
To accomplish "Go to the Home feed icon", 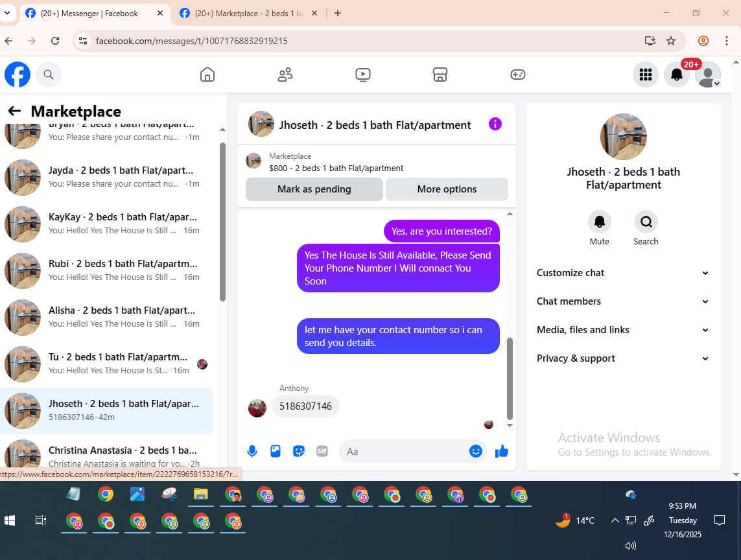I will pyautogui.click(x=207, y=75).
